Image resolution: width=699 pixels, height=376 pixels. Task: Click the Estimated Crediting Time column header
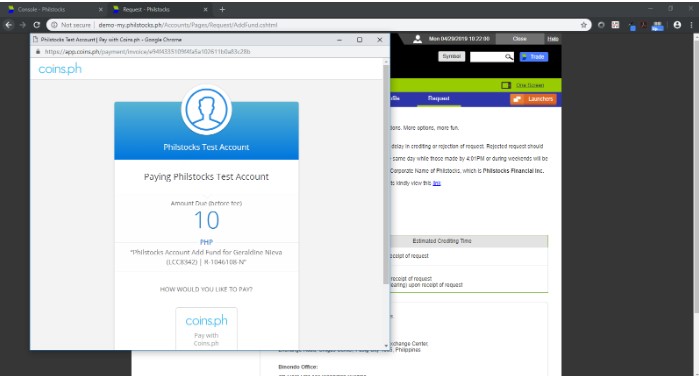pyautogui.click(x=442, y=241)
